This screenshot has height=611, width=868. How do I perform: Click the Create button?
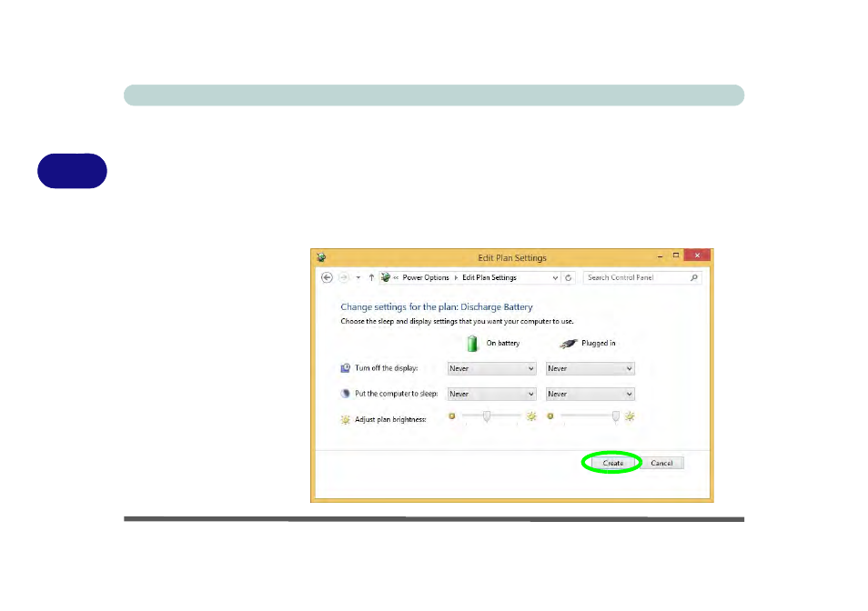click(x=612, y=463)
